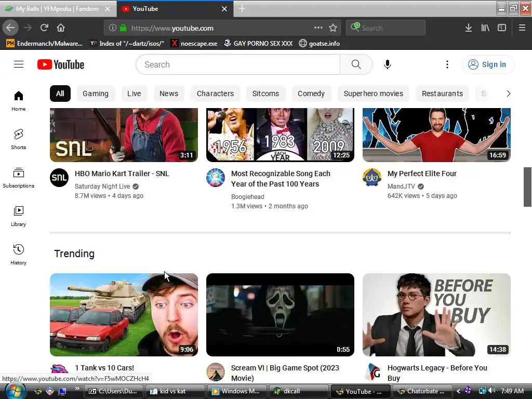Activate voice search microphone
Screen dimensions: 532x399
[387, 64]
